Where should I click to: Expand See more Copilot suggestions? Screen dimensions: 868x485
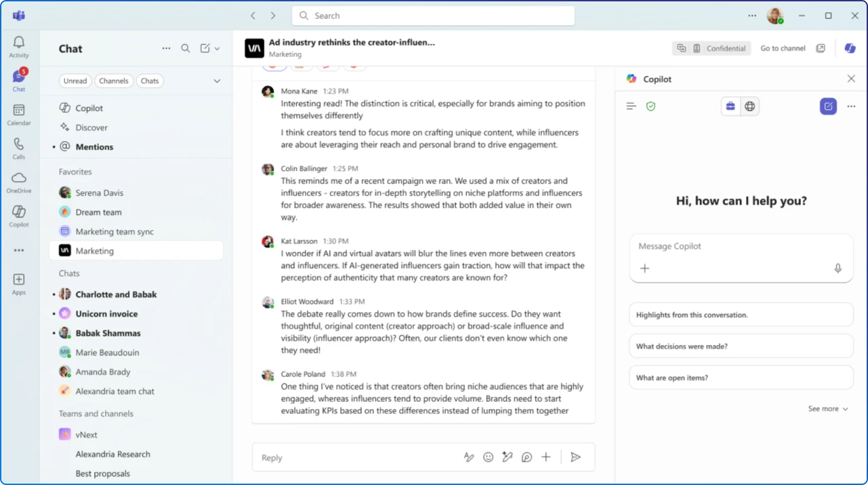(828, 408)
